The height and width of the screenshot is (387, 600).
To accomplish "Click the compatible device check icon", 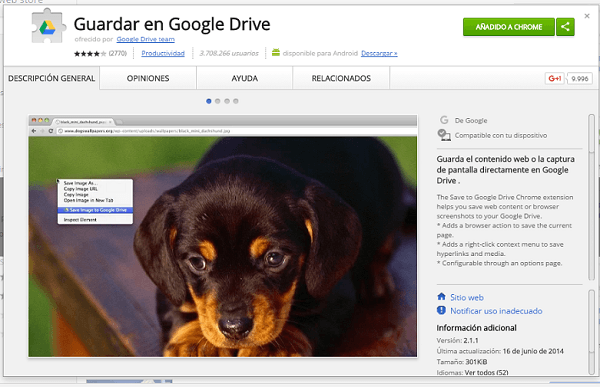I will pyautogui.click(x=444, y=135).
